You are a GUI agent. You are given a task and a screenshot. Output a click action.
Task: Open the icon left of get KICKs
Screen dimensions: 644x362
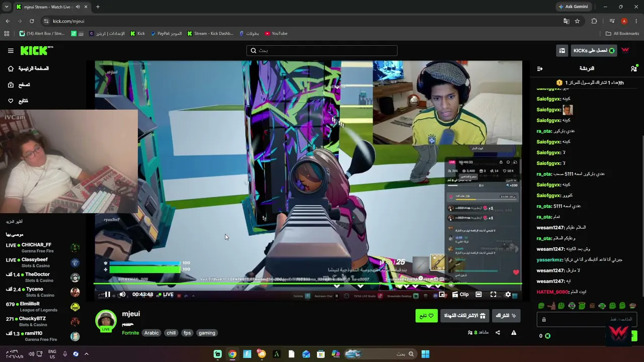562,50
